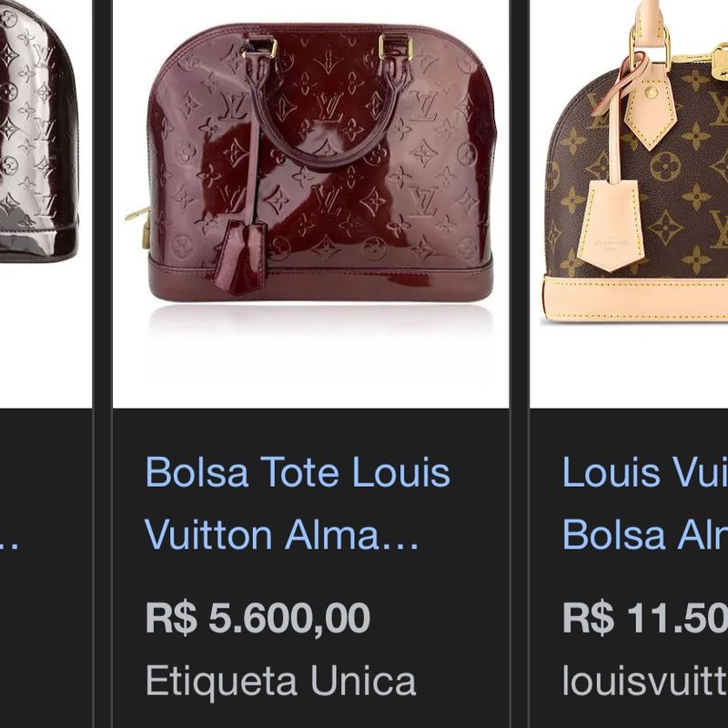
Task: Select the 'Vuitton Alma…' second title line
Action: [x=281, y=535]
